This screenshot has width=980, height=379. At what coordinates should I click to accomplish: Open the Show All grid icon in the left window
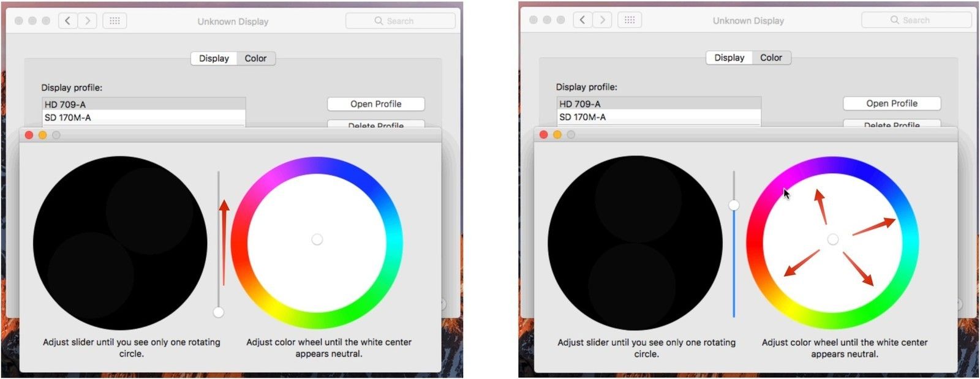(x=115, y=21)
